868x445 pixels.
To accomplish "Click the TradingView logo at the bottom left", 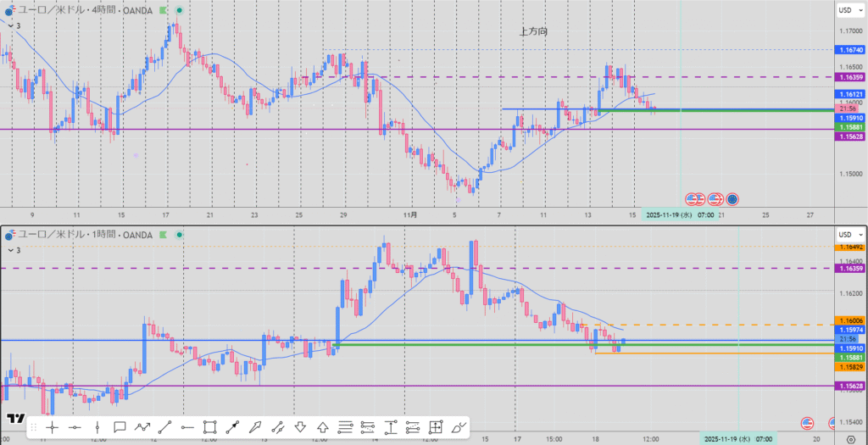I will coord(14,419).
